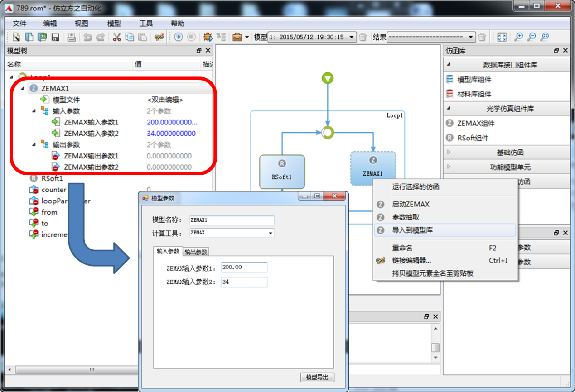Select ZEMAX输出参数1 in the model tree
575x392 pixels.
pyautogui.click(x=91, y=156)
